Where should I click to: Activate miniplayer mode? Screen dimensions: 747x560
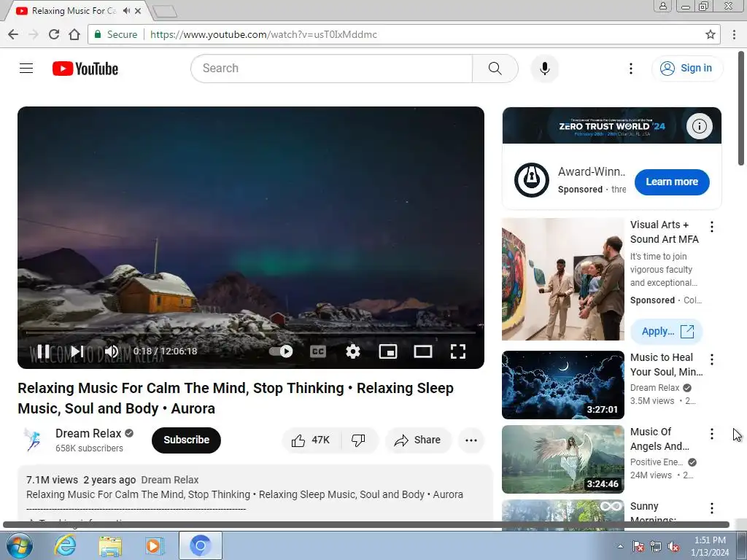[x=388, y=351]
